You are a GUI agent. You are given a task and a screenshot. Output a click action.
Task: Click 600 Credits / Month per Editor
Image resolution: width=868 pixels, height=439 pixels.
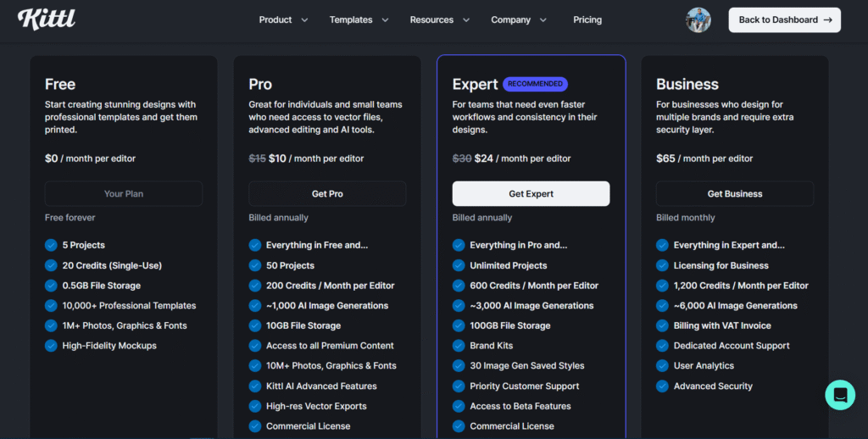(534, 286)
